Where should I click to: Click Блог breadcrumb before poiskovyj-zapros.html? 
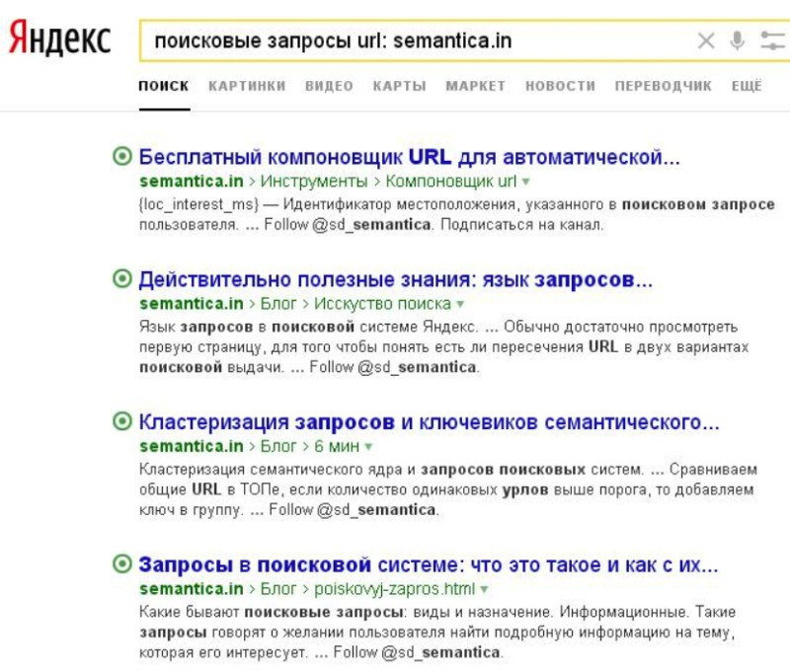click(x=278, y=589)
